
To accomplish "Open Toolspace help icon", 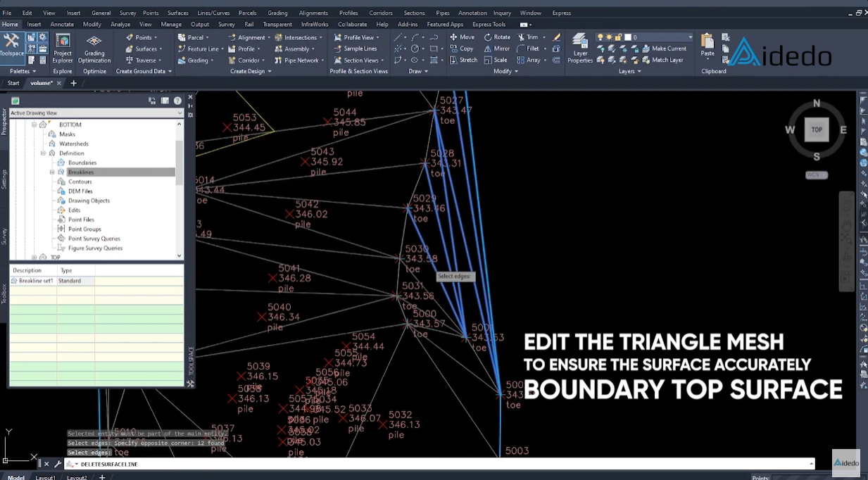I will [177, 101].
